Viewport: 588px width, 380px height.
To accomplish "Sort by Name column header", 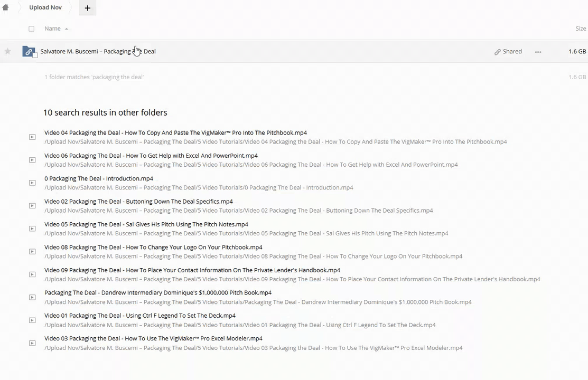I will (52, 28).
